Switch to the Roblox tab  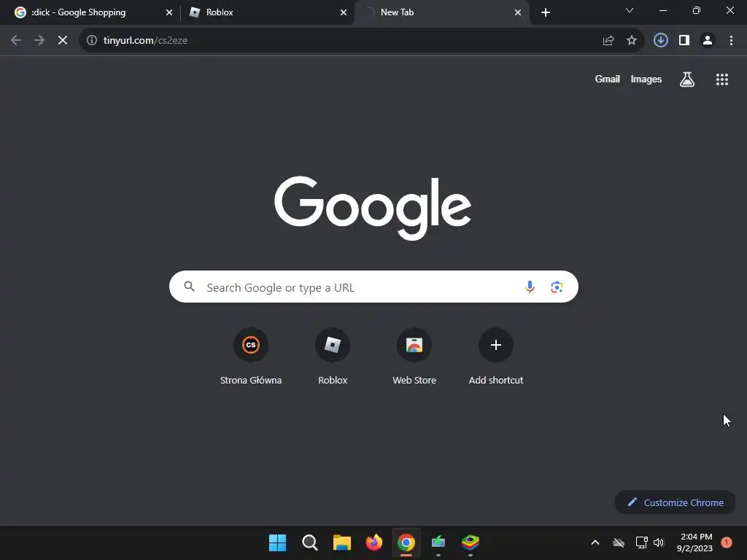267,12
